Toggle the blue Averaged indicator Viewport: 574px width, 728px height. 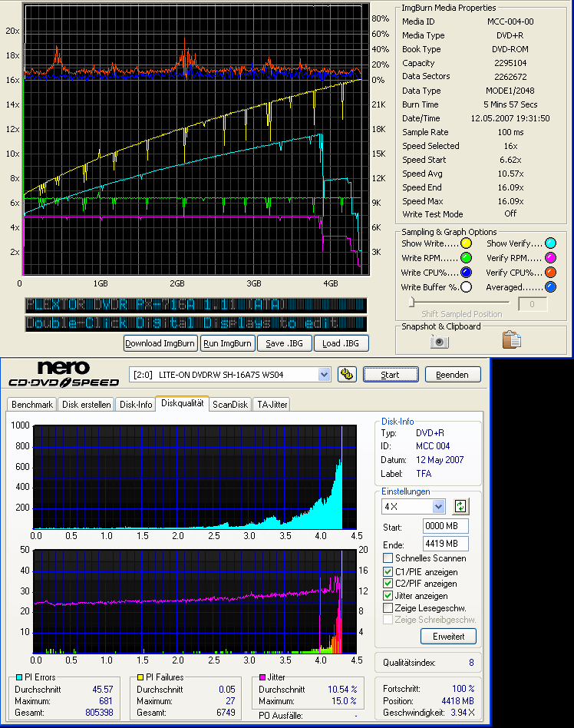tap(550, 287)
